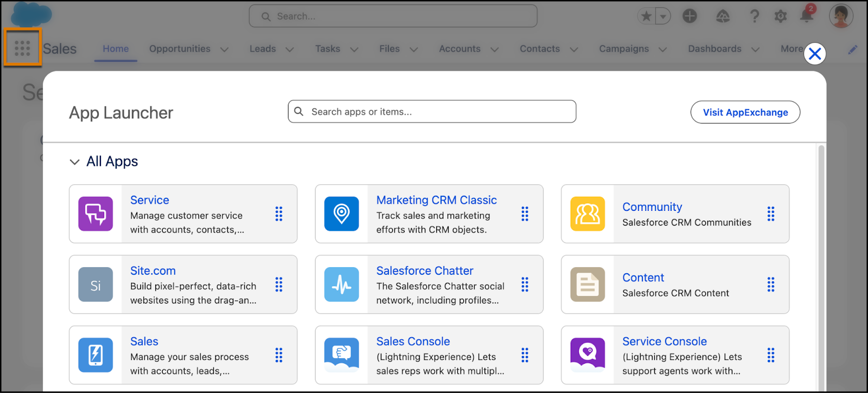The height and width of the screenshot is (393, 868).
Task: Expand the Leads tab dropdown chevron
Action: click(x=290, y=49)
